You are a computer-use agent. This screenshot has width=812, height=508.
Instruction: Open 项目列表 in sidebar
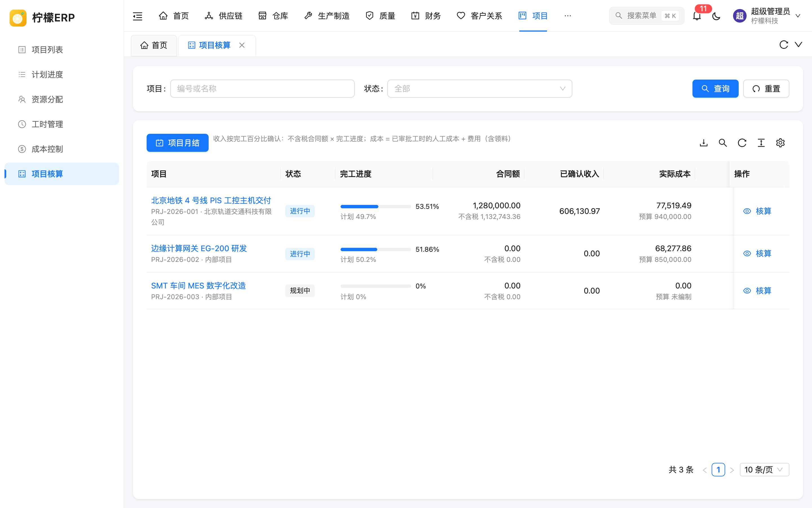point(62,50)
